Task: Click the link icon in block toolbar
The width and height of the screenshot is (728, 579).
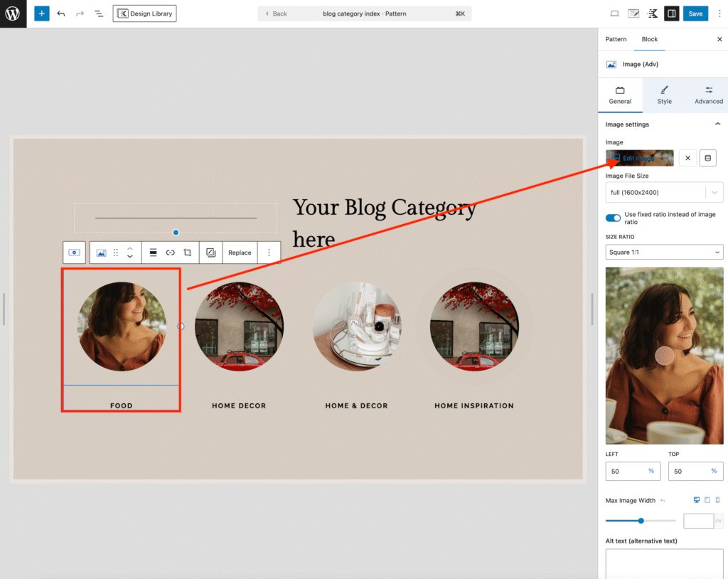Action: click(171, 253)
